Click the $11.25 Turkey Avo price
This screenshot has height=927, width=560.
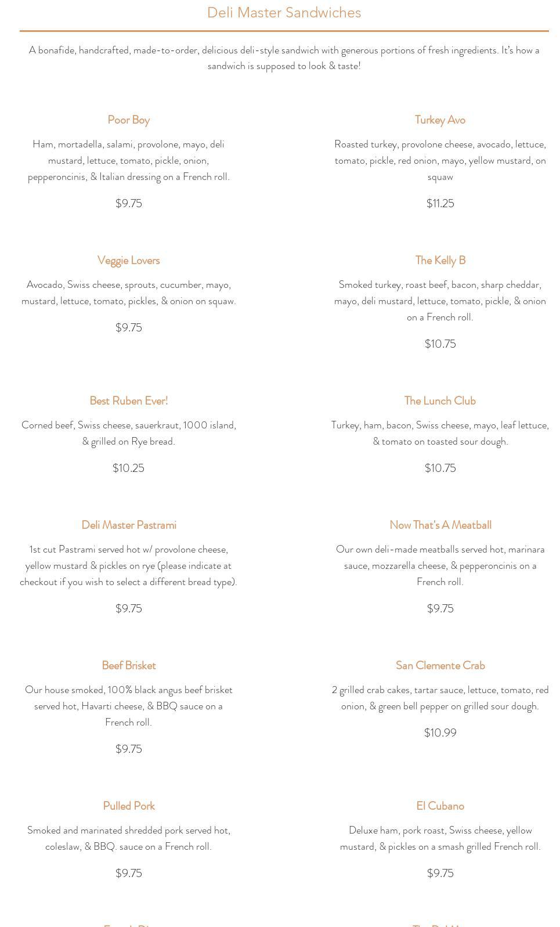coord(440,204)
